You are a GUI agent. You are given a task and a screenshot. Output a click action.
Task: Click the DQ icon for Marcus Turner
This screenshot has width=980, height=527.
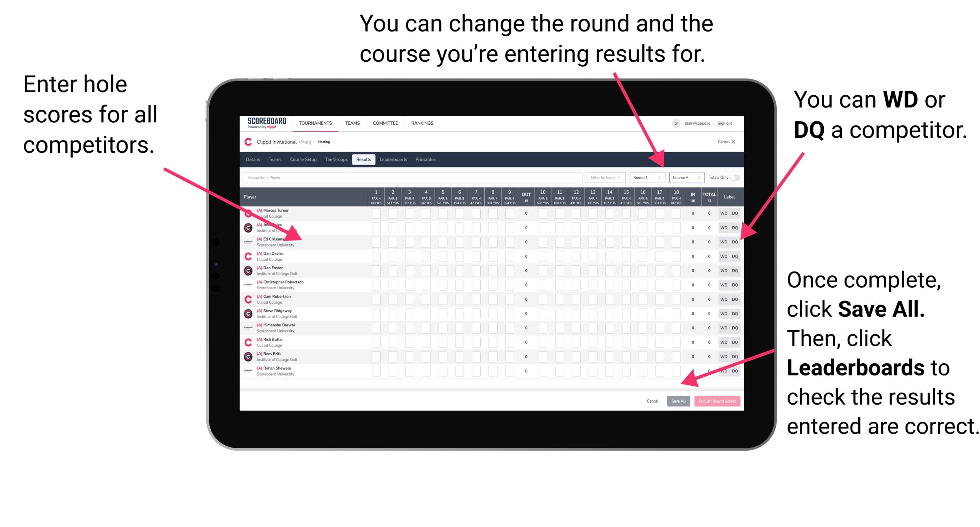tap(734, 214)
